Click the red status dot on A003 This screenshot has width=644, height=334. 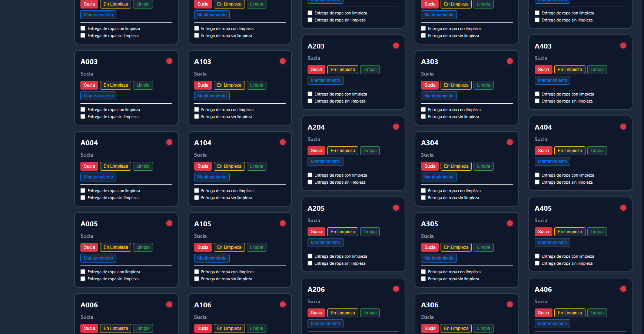tap(169, 61)
